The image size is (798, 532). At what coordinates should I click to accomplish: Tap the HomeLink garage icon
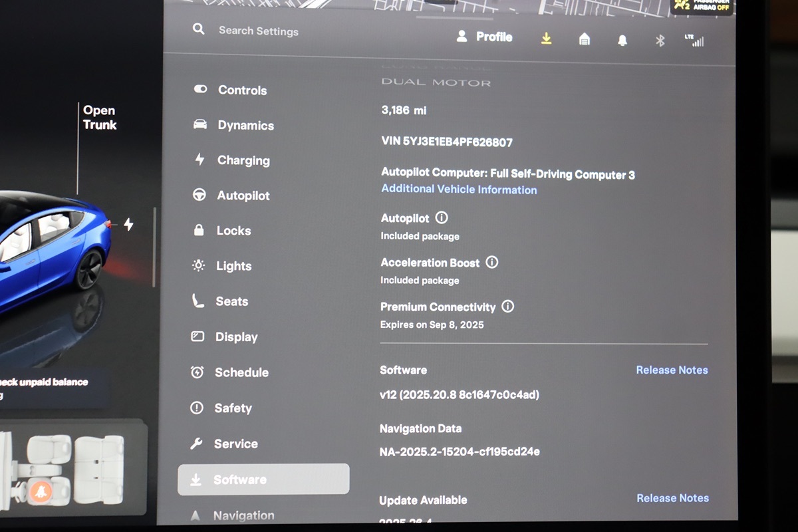pyautogui.click(x=584, y=39)
